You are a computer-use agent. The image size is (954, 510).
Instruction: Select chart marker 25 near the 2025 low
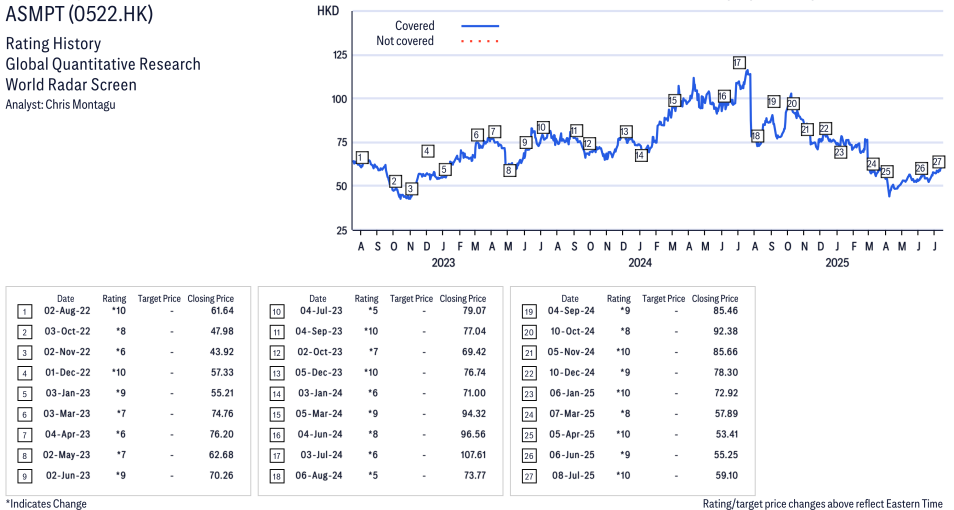pos(886,172)
